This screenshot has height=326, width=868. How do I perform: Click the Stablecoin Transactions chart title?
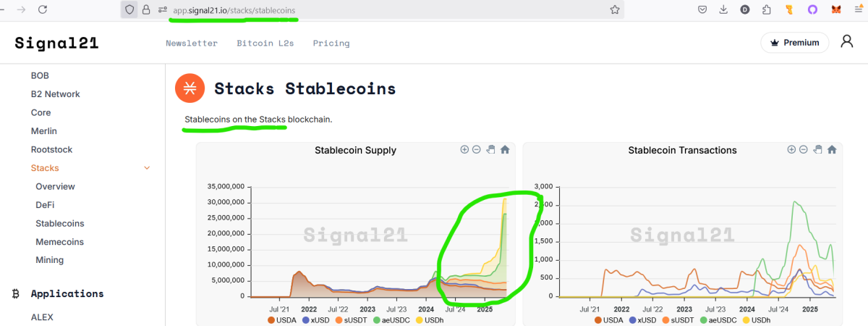point(682,150)
